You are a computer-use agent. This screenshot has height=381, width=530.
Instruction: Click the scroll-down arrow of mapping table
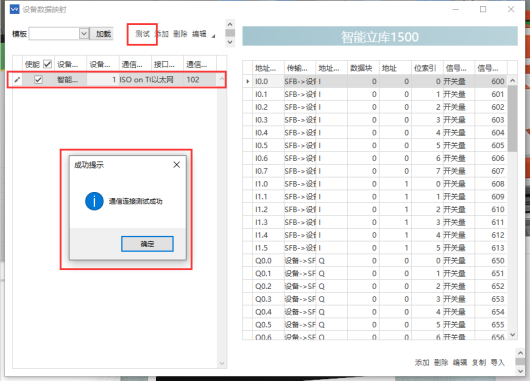[x=512, y=334]
